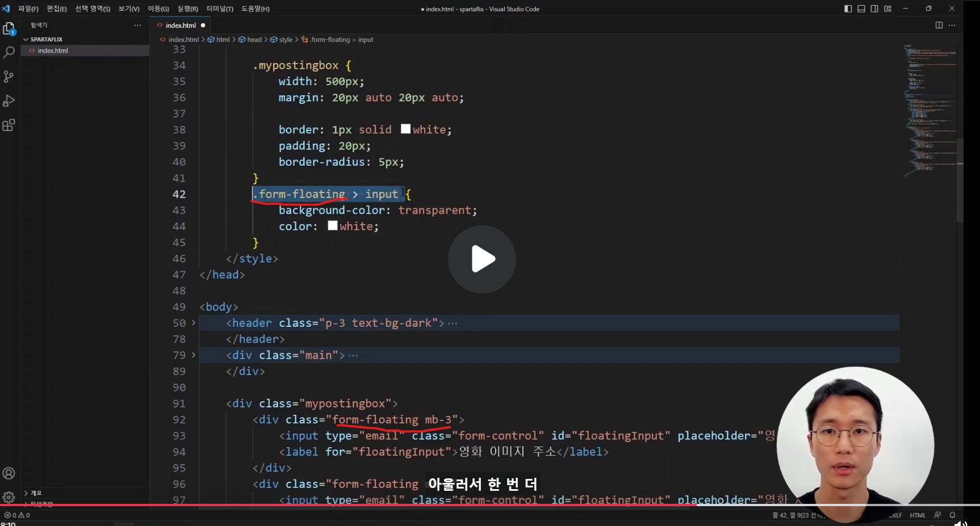Viewport: 980px width, 526px height.
Task: Open the Run and Debug view icon
Action: (x=9, y=101)
